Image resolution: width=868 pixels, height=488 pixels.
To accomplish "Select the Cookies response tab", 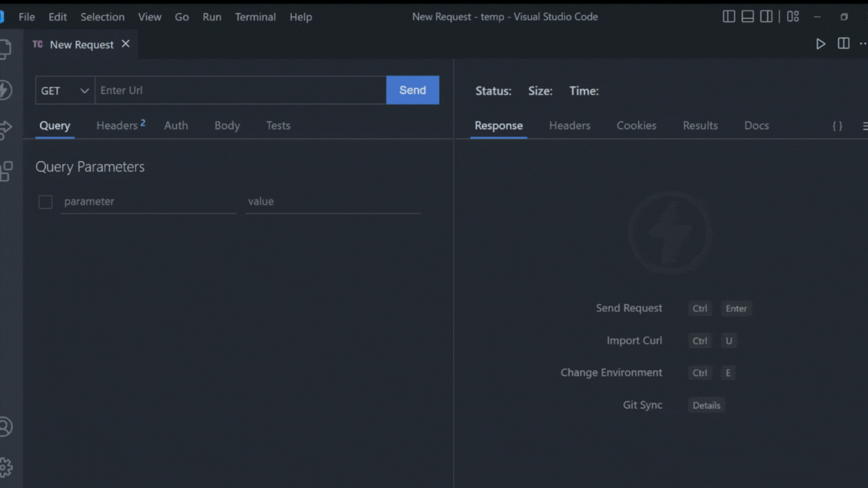I will tap(636, 126).
